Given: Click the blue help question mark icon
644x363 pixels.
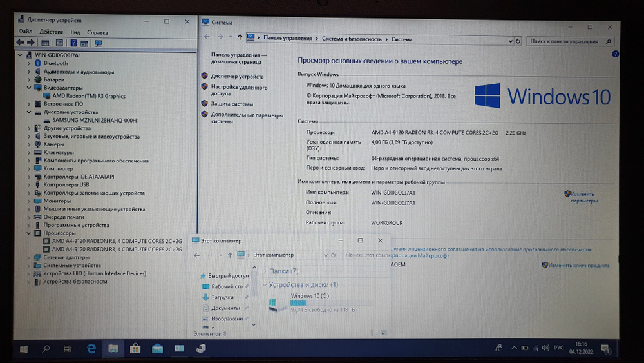Looking at the screenshot, I should coord(615,54).
